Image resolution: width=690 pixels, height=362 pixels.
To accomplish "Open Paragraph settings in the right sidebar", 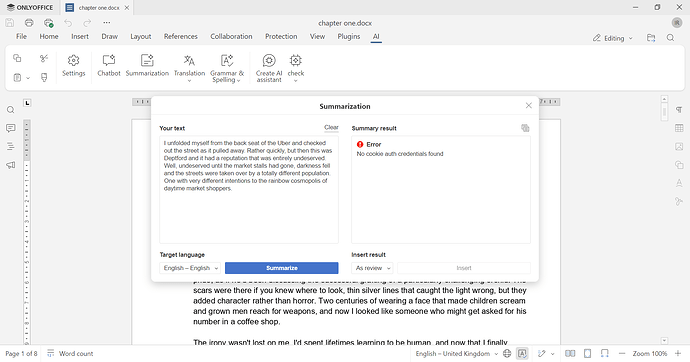I will click(679, 110).
